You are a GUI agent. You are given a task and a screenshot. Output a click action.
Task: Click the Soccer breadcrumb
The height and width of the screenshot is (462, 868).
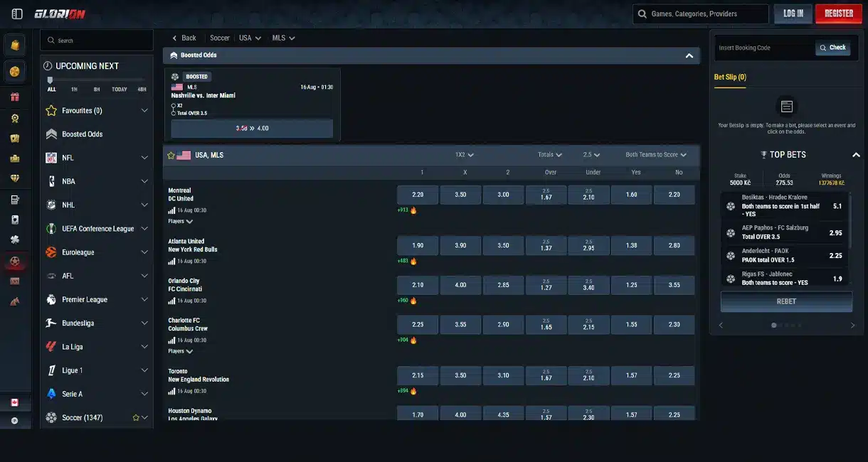pyautogui.click(x=220, y=38)
